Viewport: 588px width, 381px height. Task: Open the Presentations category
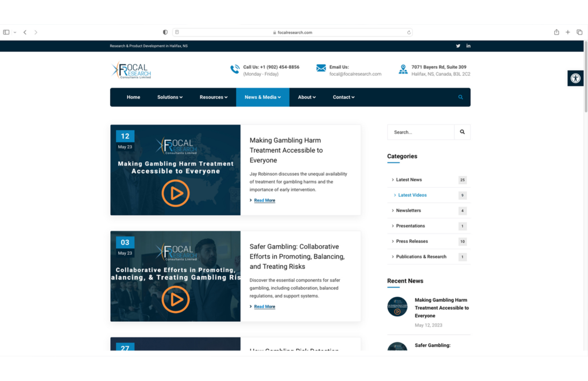click(410, 226)
